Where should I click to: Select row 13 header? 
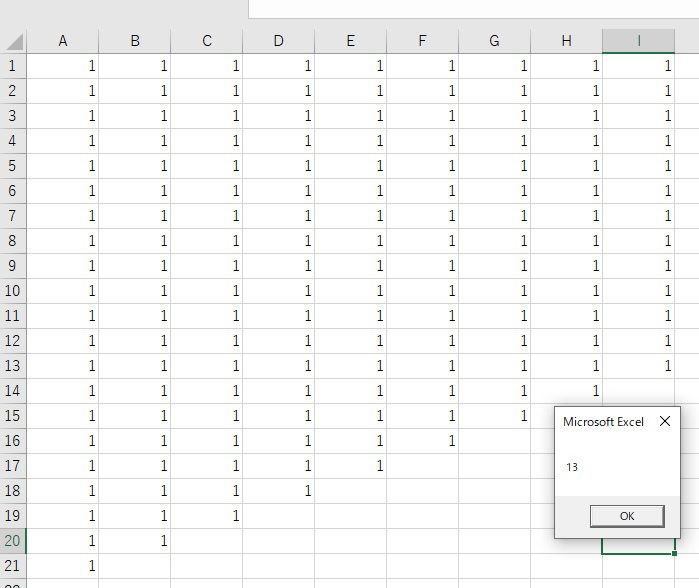tap(13, 366)
